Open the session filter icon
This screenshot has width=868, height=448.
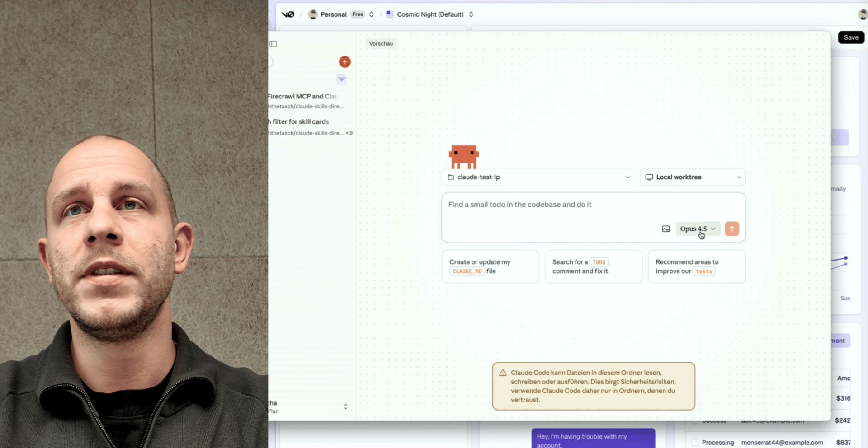click(x=342, y=79)
